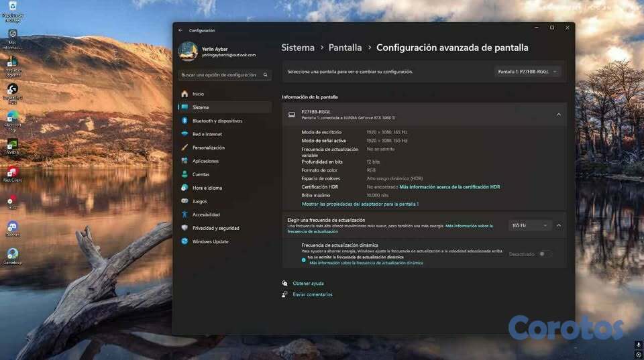Collapse the P27FBB-RGGL display info section
The image size is (644, 360).
558,115
